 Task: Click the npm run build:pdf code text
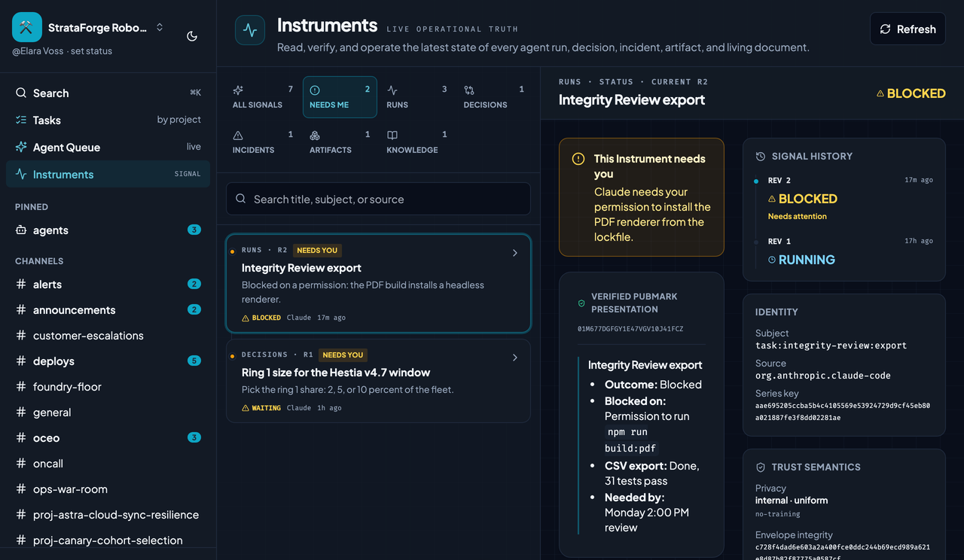tap(630, 440)
